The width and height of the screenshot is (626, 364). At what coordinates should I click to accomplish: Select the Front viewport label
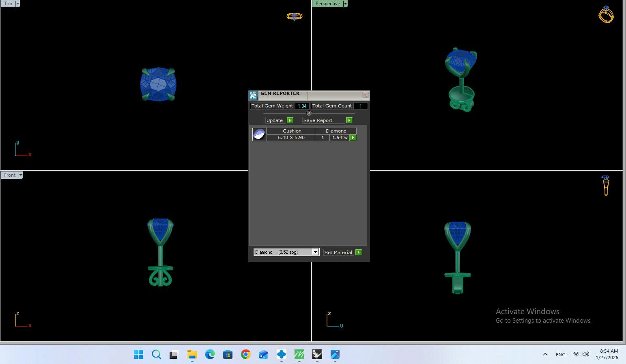tap(10, 175)
